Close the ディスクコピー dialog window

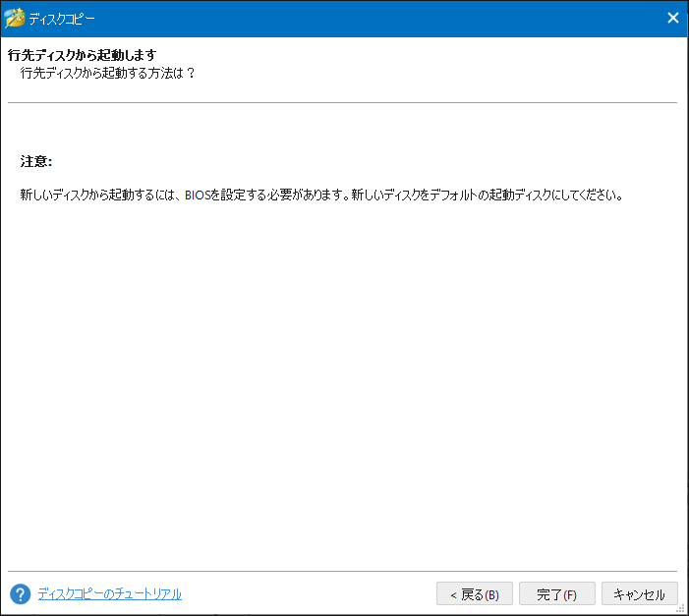coord(673,18)
